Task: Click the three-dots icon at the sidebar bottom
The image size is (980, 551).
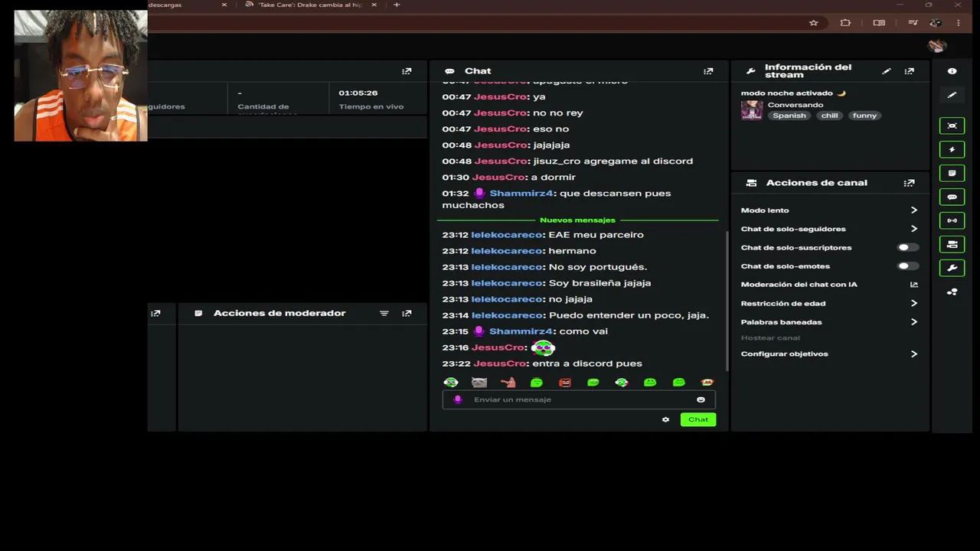Action: 952,292
